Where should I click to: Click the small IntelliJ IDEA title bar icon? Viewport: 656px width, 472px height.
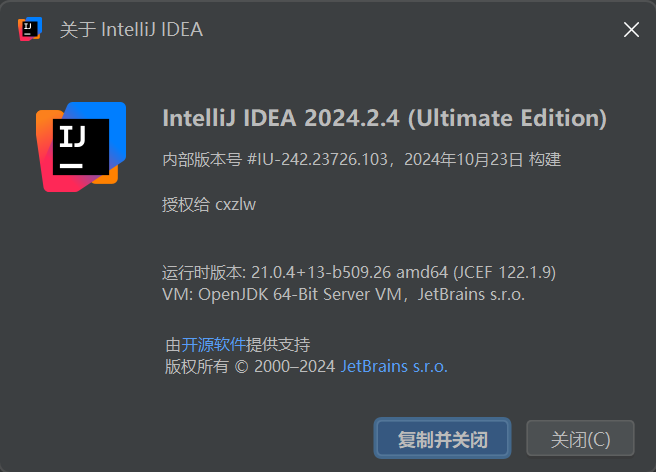[30, 29]
